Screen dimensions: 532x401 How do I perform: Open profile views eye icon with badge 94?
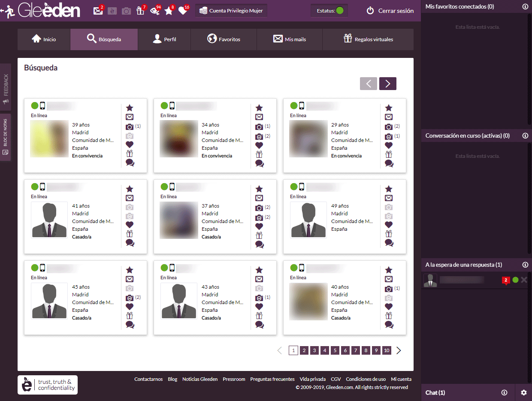(155, 11)
